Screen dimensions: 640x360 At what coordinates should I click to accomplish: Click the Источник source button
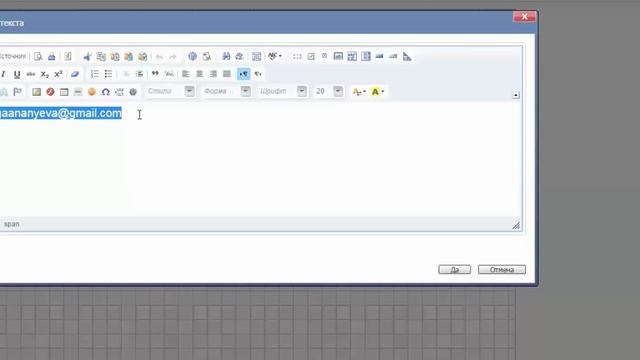[x=12, y=56]
